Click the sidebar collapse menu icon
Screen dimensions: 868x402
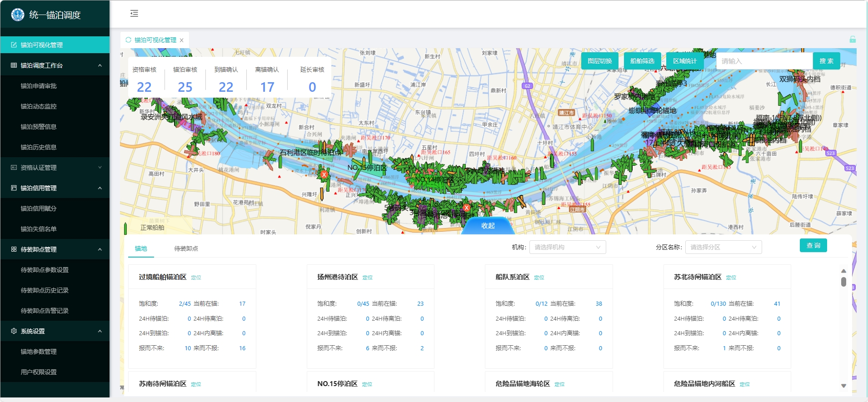click(x=134, y=14)
